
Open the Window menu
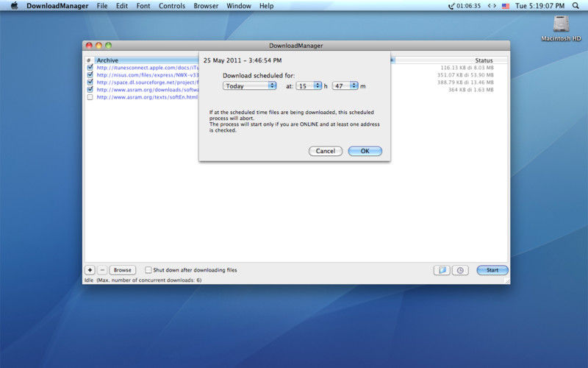pos(239,6)
